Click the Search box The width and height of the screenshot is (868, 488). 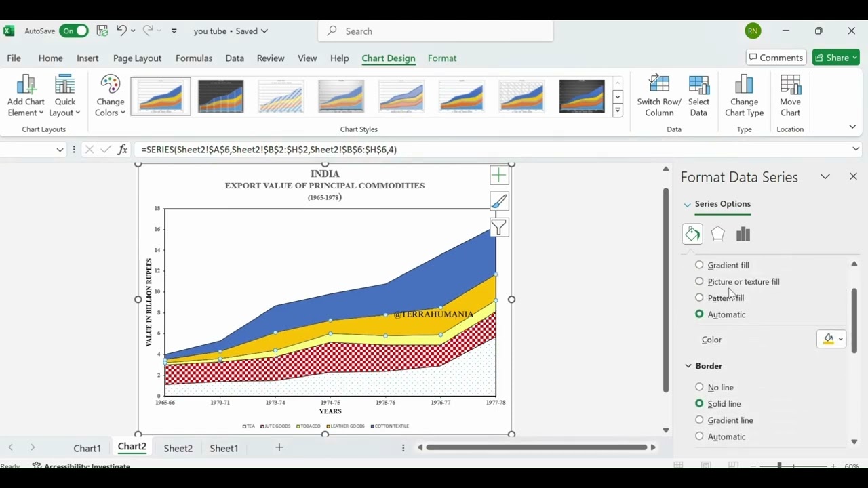point(435,30)
